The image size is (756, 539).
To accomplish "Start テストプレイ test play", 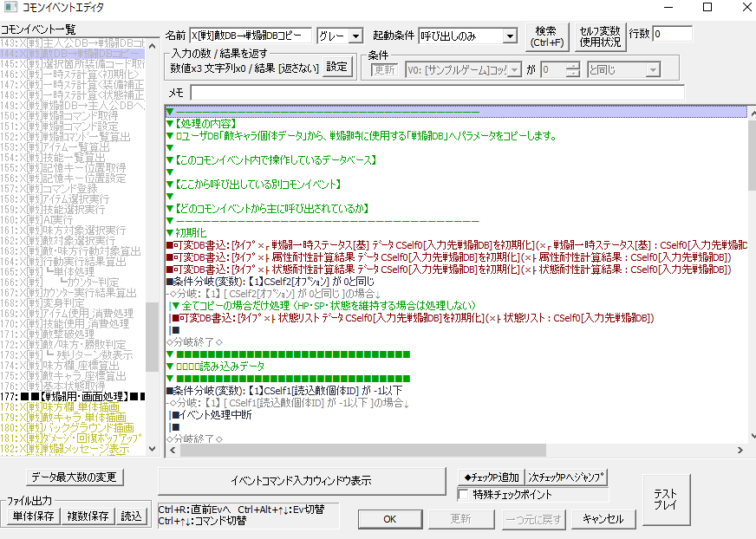I will [666, 500].
